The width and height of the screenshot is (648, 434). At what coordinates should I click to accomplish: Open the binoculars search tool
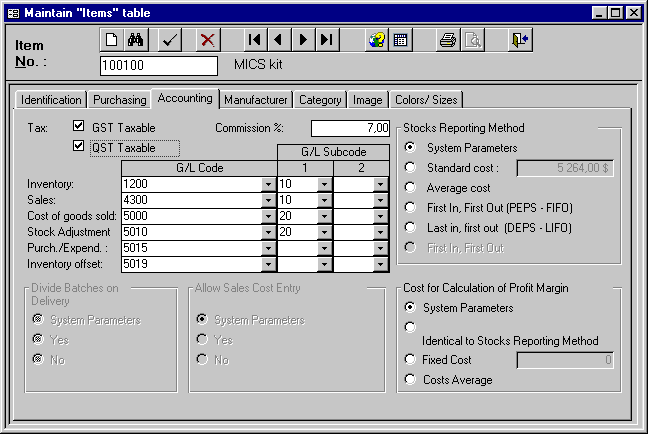(x=138, y=40)
